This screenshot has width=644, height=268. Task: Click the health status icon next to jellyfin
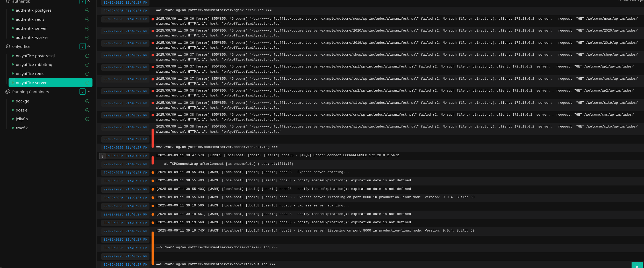[x=87, y=119]
